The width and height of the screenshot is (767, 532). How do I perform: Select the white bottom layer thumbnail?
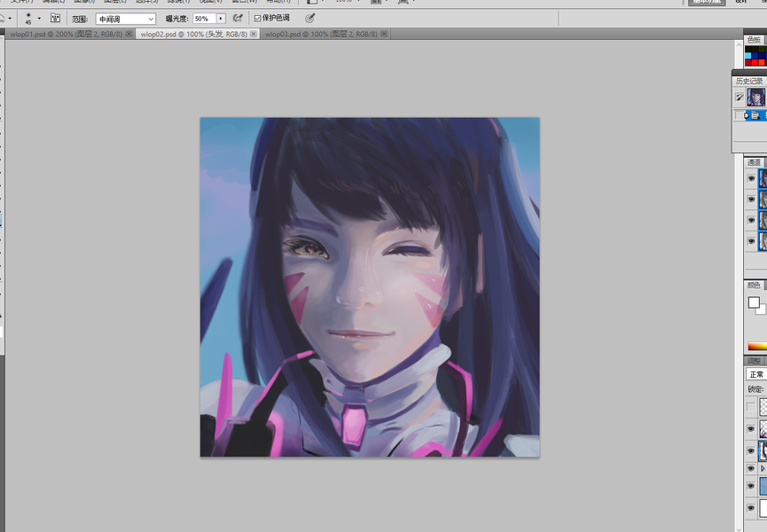763,509
